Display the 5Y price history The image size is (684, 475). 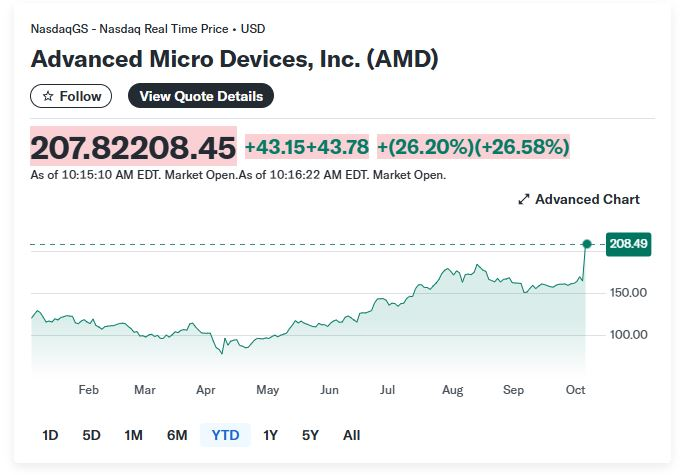click(310, 435)
